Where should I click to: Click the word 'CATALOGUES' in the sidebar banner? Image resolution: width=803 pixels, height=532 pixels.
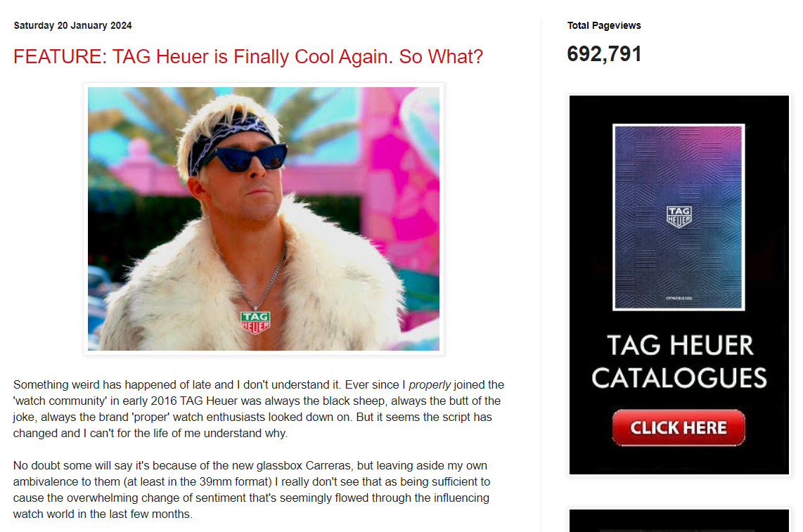click(679, 378)
